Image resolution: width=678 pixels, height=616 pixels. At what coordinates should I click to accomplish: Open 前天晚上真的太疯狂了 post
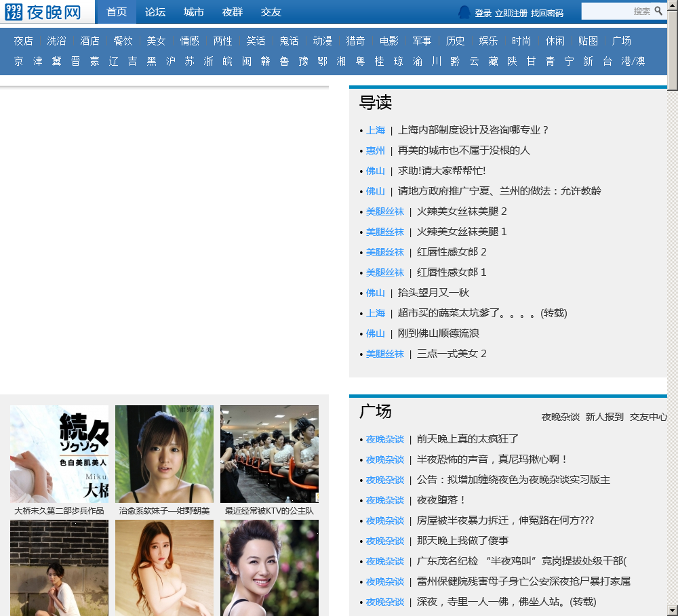point(467,439)
